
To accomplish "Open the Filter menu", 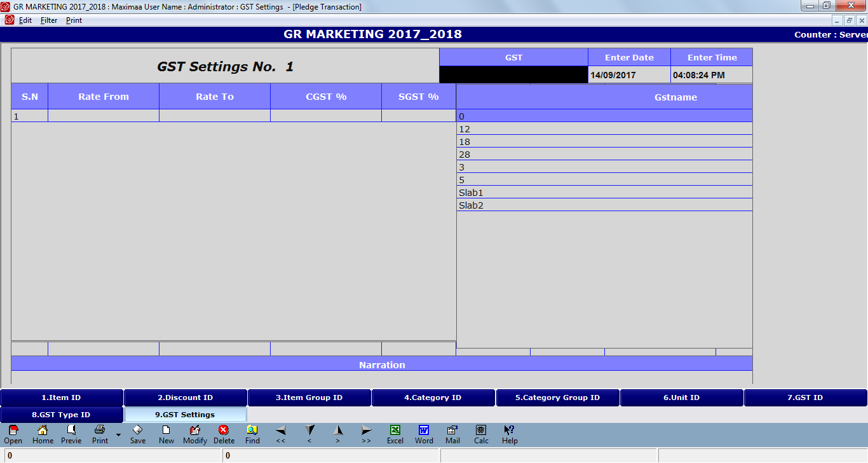I will click(49, 20).
